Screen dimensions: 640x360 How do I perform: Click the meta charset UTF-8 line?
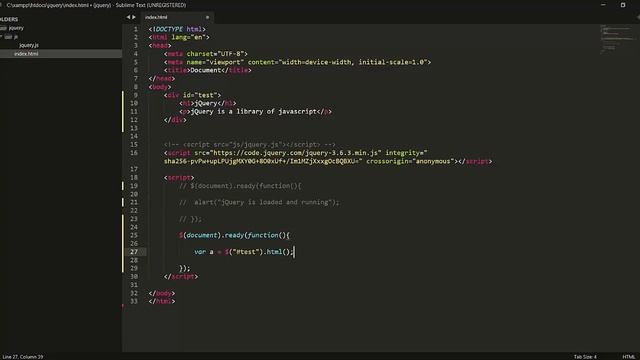pos(206,54)
